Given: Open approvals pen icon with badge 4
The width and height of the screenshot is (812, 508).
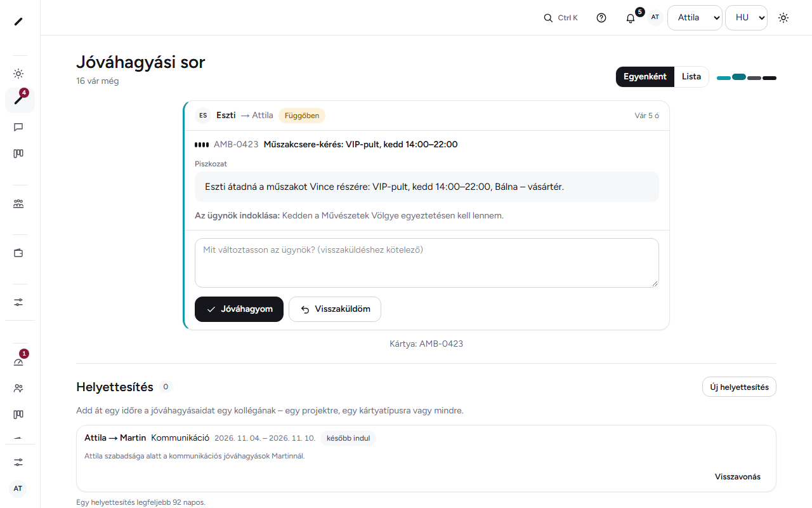Looking at the screenshot, I should point(18,100).
